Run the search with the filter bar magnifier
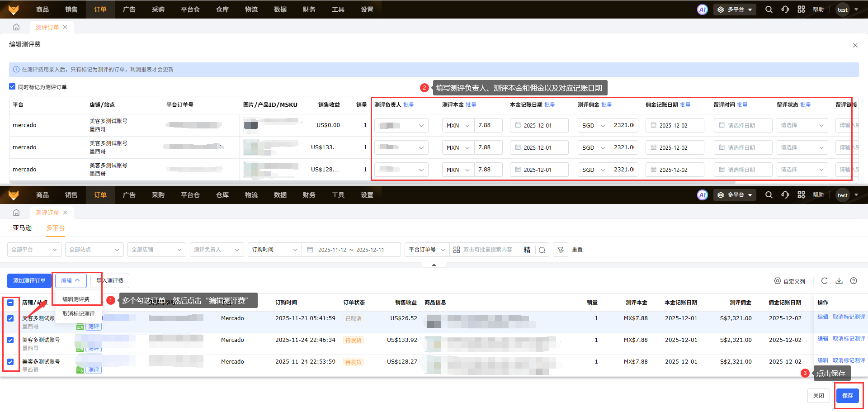The width and height of the screenshot is (868, 412). coord(542,250)
